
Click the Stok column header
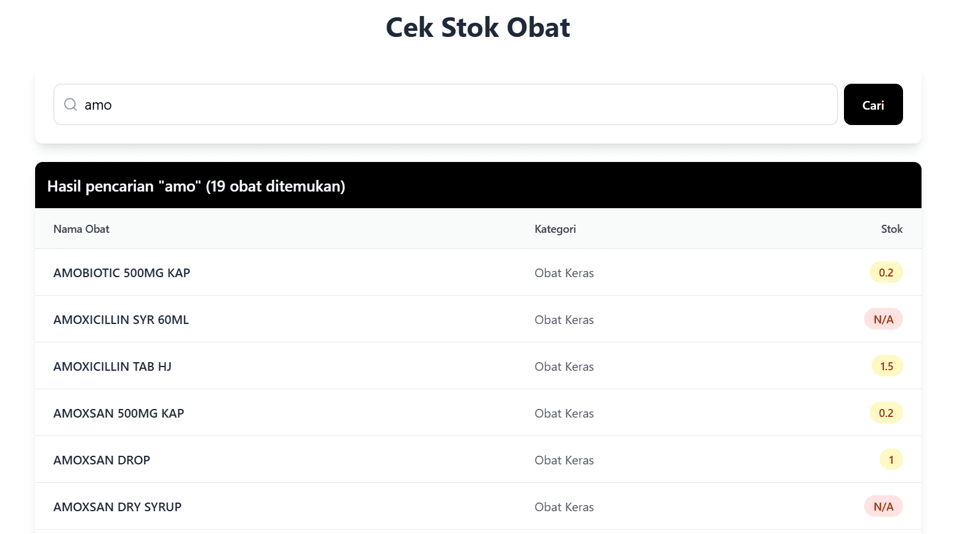[x=891, y=229]
